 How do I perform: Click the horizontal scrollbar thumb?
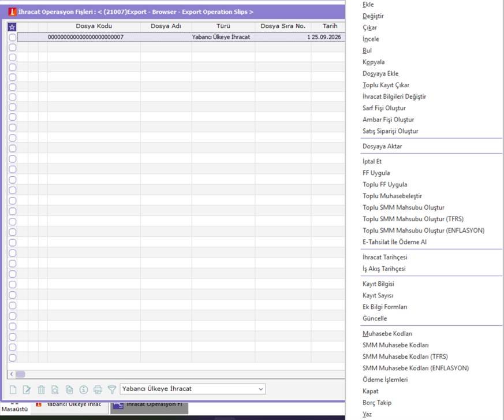[x=21, y=374]
